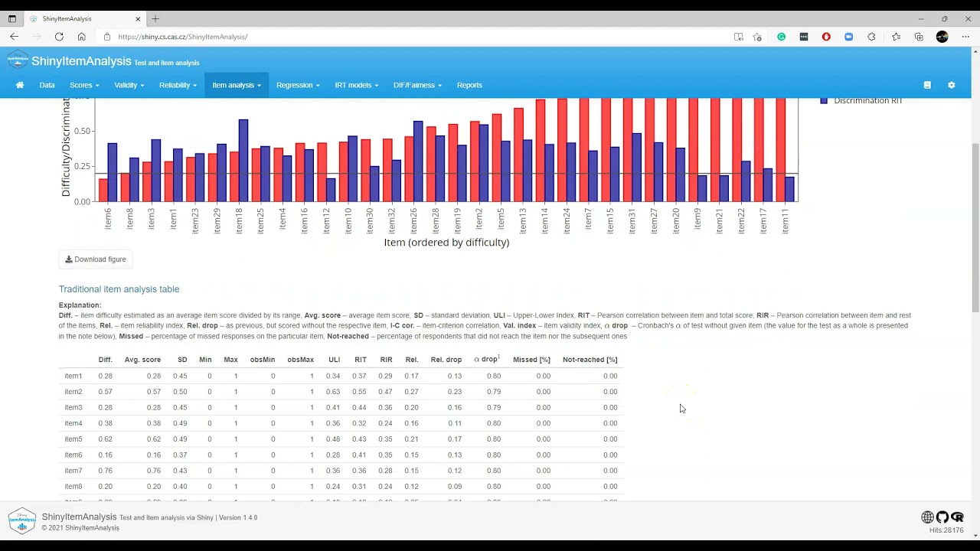Image resolution: width=980 pixels, height=551 pixels.
Task: Click the Missed [%] column header
Action: click(x=531, y=360)
